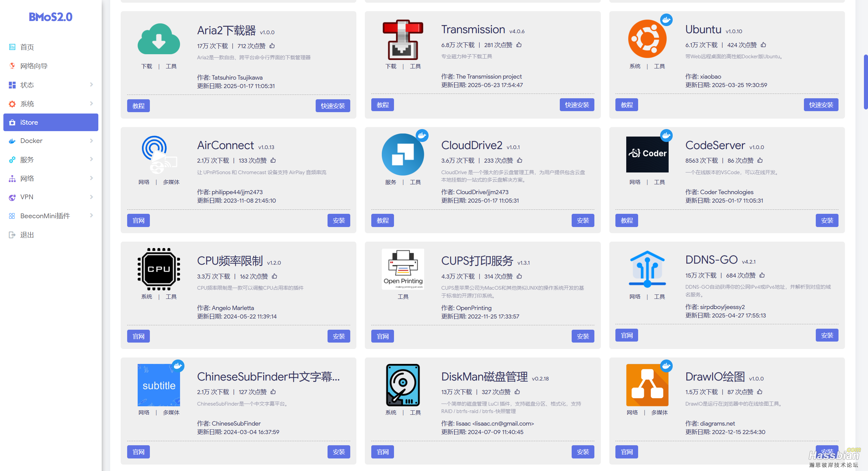Click the Coder logo thumbnail
Screen dimensions: 868x471
coord(647,155)
